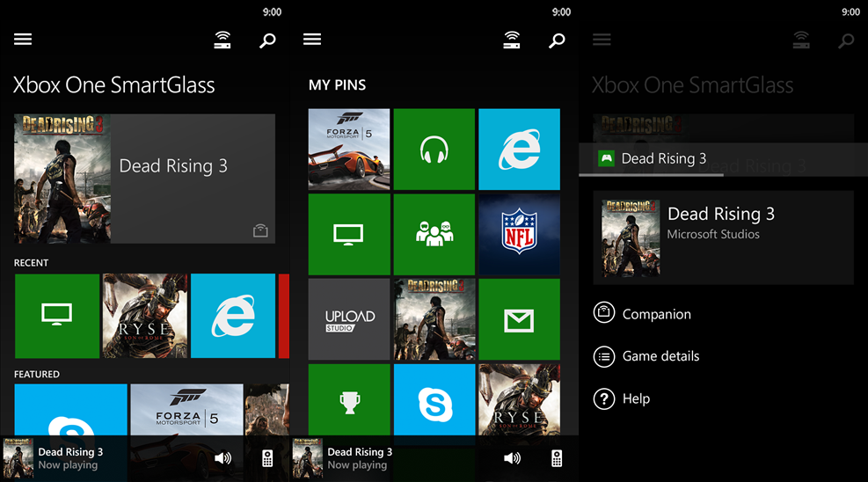The width and height of the screenshot is (868, 482).
Task: Open remote control icon in My Pins now-playing bar
Action: 557,458
